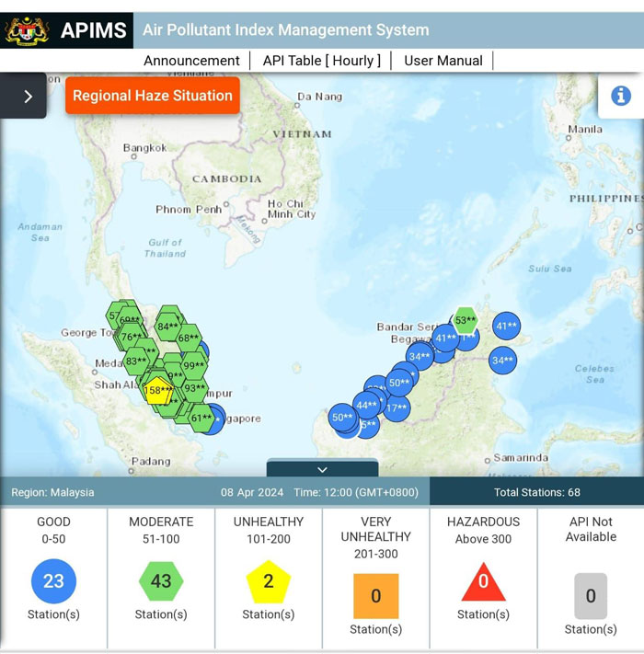Select the blue 41** marker beside 53**

(445, 338)
